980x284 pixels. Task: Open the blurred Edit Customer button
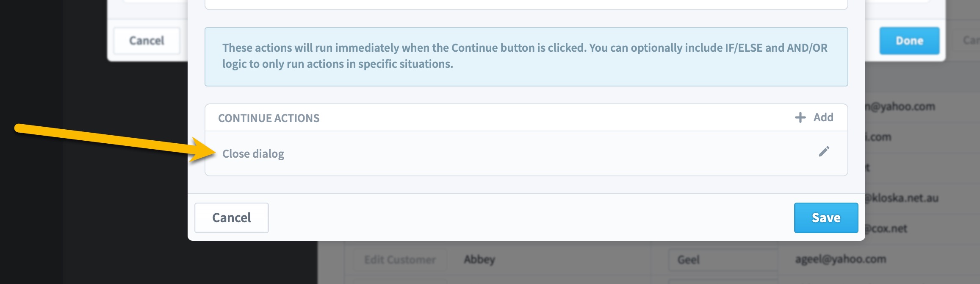(x=400, y=259)
